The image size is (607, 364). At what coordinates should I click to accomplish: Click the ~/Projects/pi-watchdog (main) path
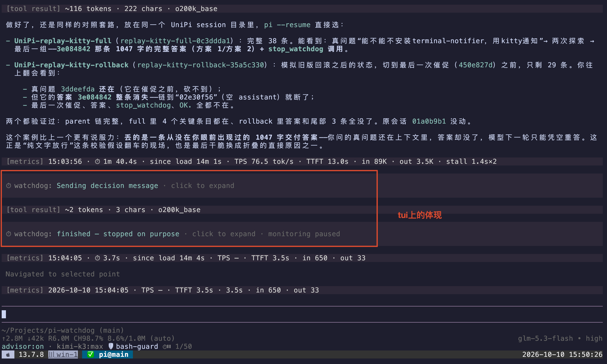coord(63,330)
